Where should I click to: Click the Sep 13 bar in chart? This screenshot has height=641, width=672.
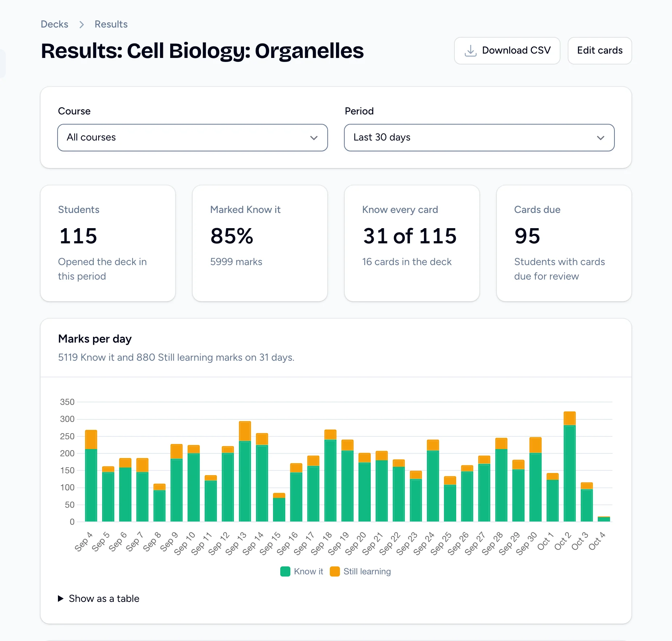tap(245, 472)
